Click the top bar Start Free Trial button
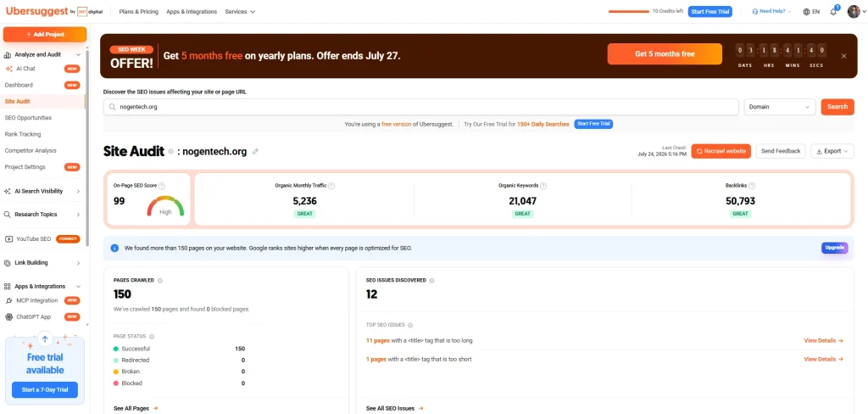868x414 pixels. click(710, 12)
